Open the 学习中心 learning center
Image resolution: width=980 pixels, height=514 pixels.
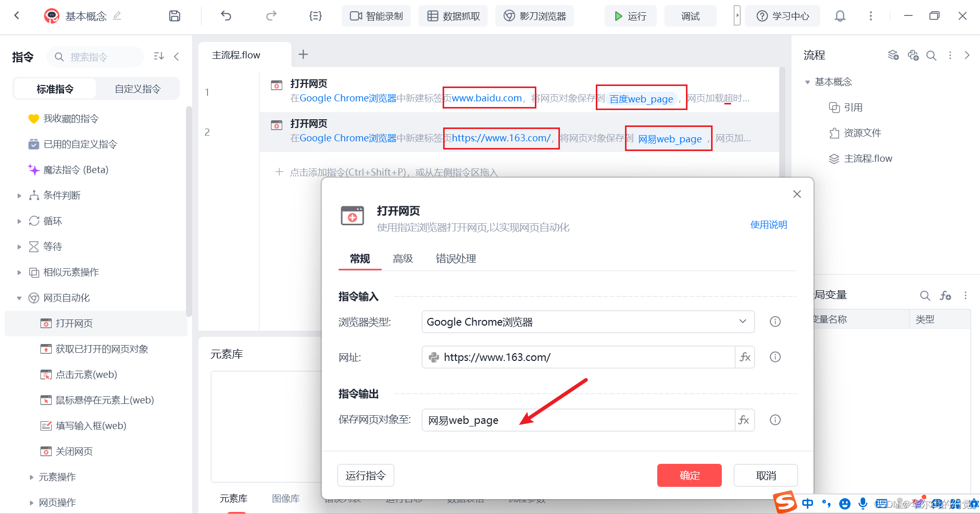click(783, 16)
